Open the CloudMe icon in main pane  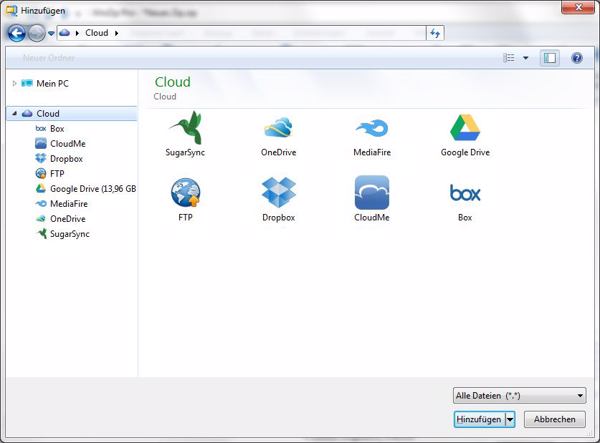click(x=372, y=192)
